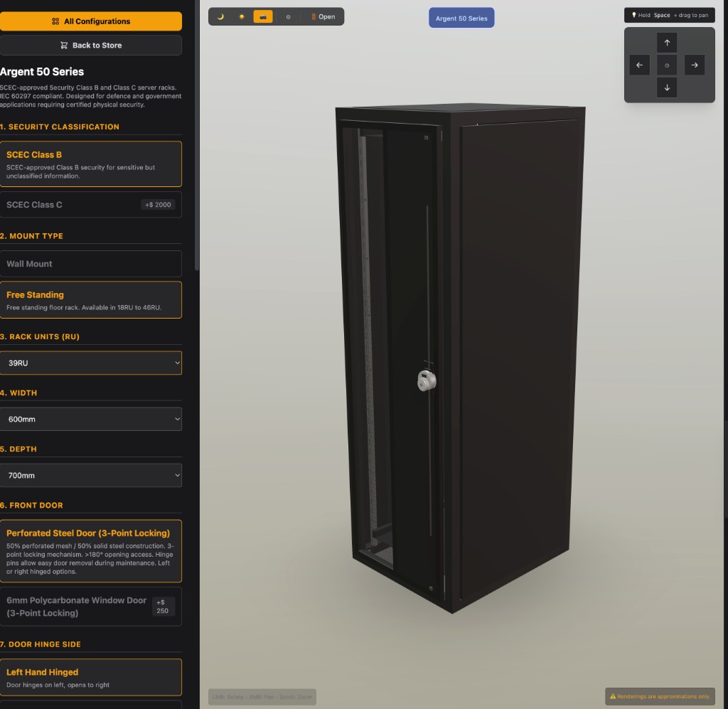
Task: Expand the Width 600mm dropdown
Action: click(x=90, y=419)
